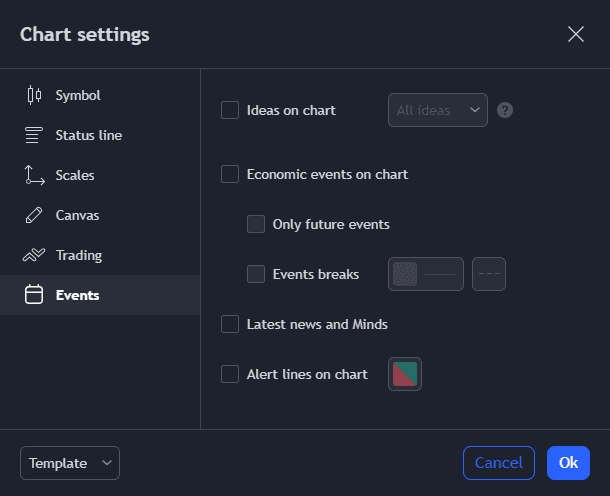Viewport: 610px width, 496px height.
Task: Click the Scales axis icon
Action: 34,175
